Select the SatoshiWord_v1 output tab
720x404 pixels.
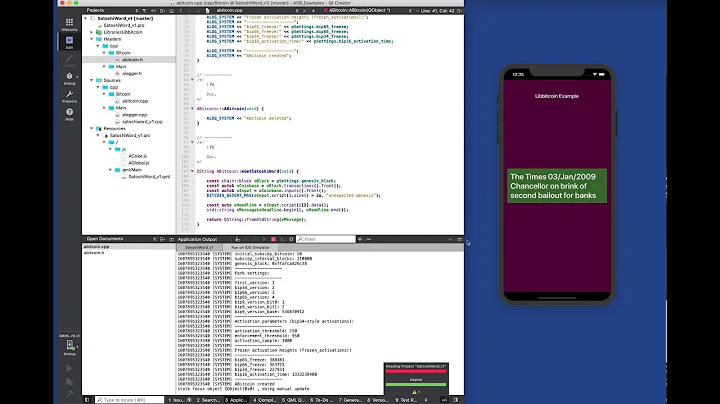tap(199, 247)
